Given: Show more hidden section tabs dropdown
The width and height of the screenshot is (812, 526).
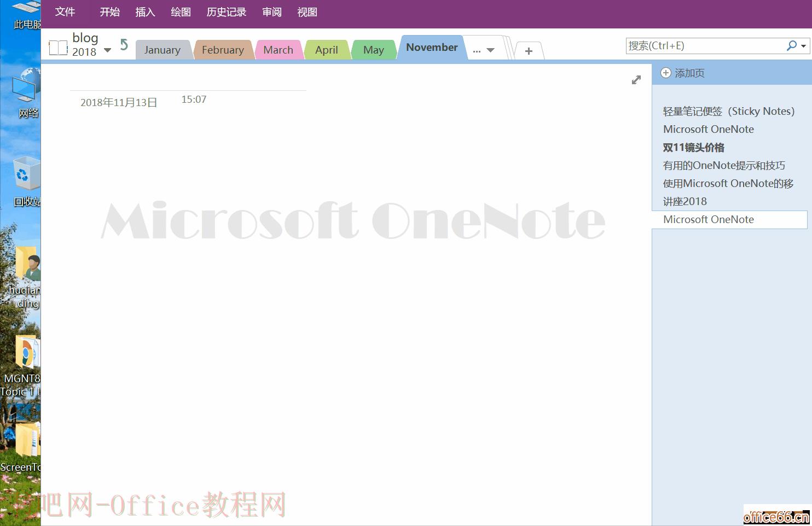Looking at the screenshot, I should [484, 50].
